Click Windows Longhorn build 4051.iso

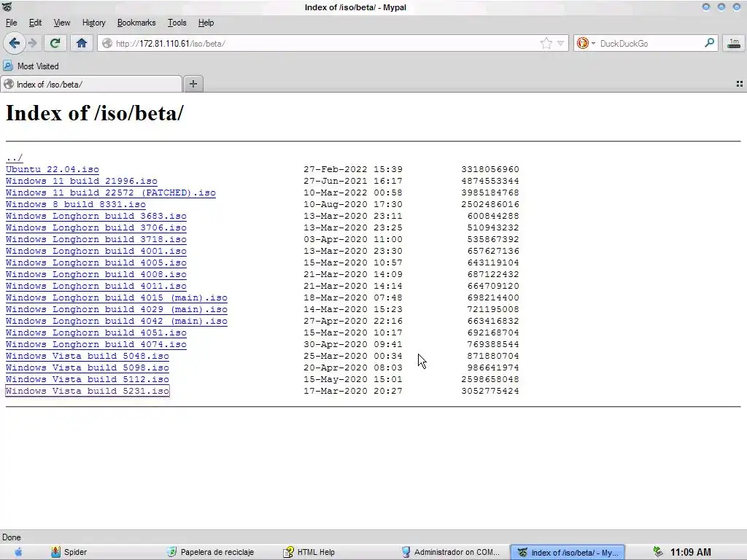click(x=96, y=332)
